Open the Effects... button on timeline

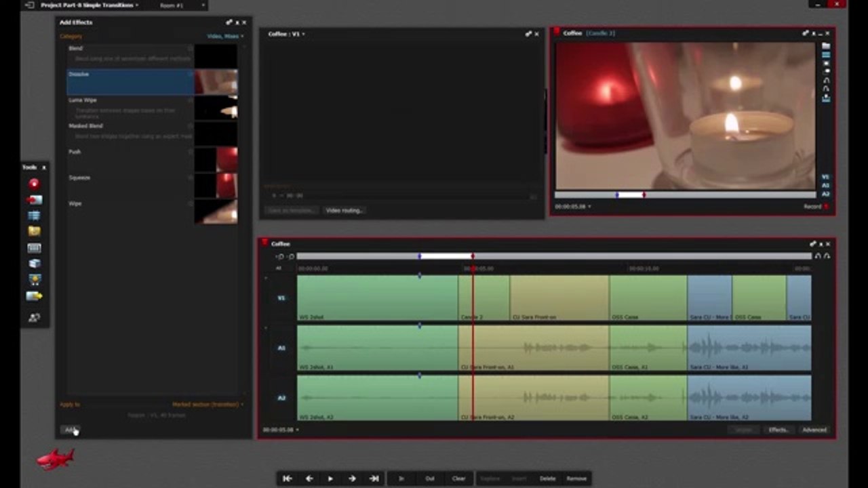pos(778,430)
